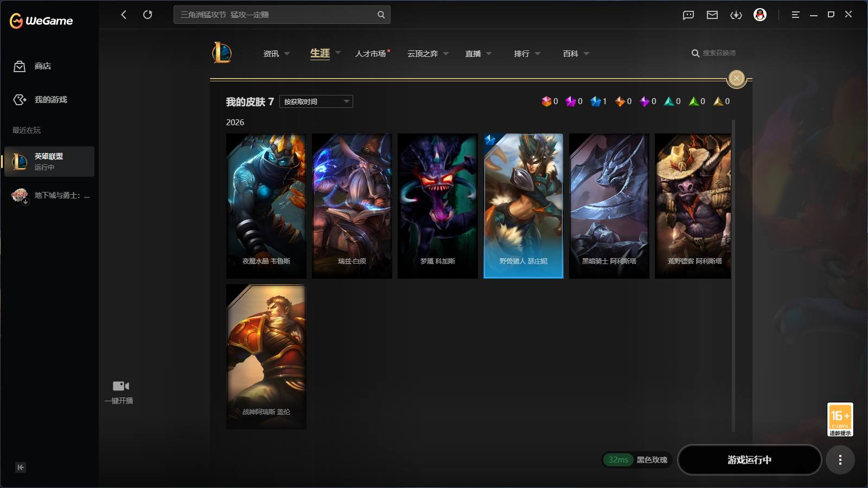Click the orange diamond gem icon
Screen dimensions: 868x488
[620, 101]
